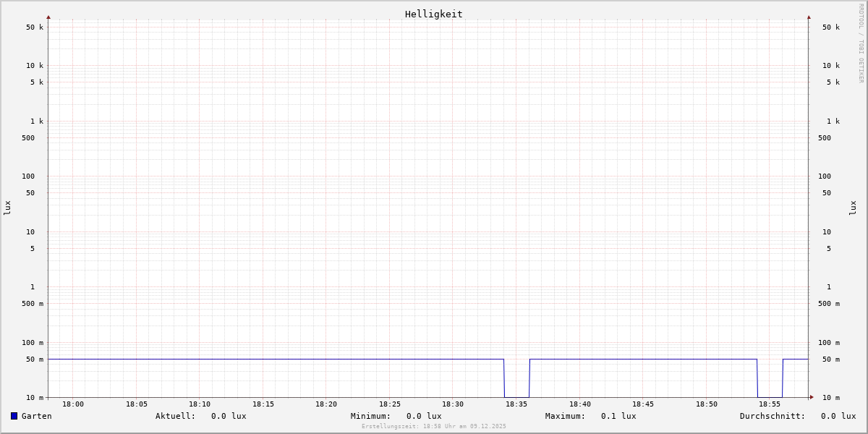Click the Aktuell value in legend

point(229,416)
